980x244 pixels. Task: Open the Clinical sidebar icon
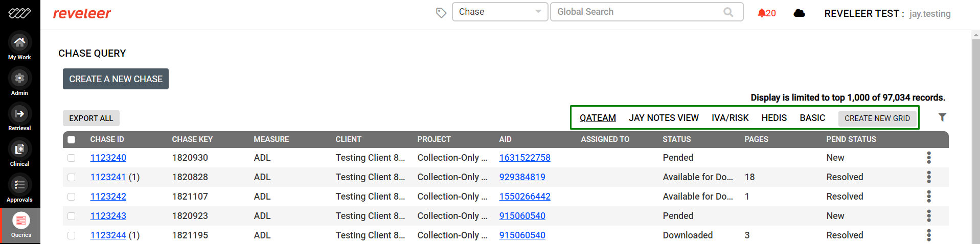click(19, 149)
